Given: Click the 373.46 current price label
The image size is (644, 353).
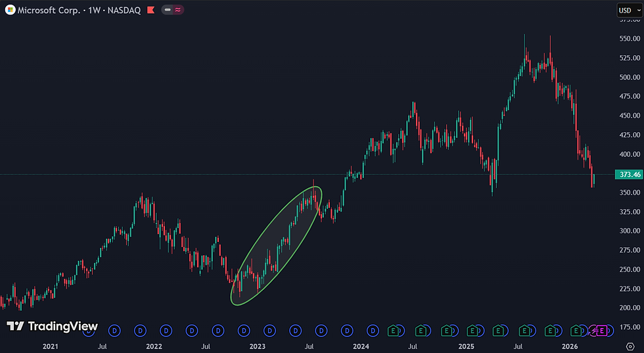Looking at the screenshot, I should point(628,175).
